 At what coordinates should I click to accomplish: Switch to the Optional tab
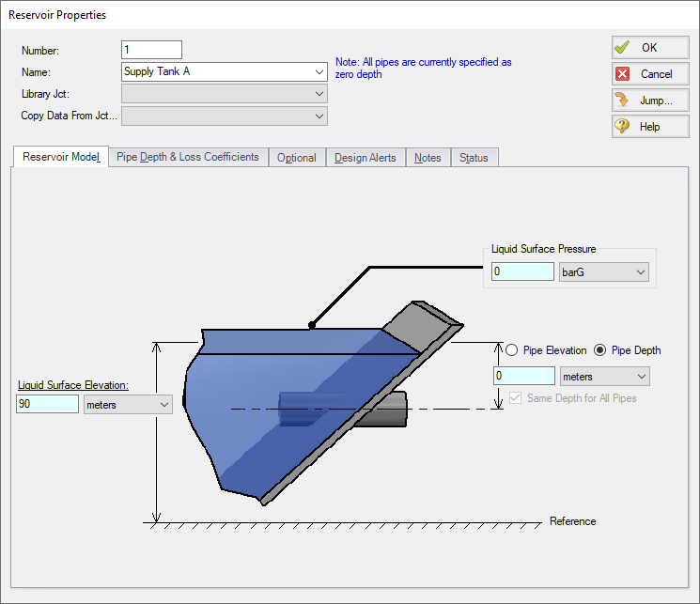pyautogui.click(x=297, y=158)
